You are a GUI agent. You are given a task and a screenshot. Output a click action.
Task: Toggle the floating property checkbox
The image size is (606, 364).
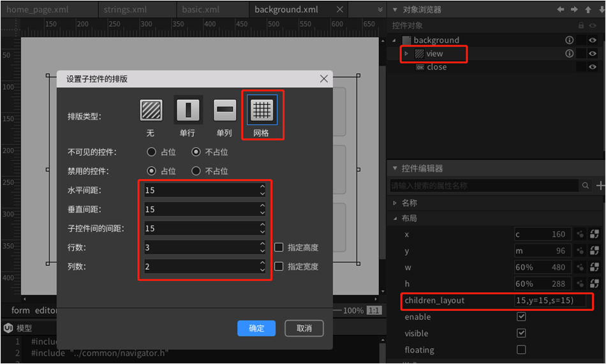[521, 350]
